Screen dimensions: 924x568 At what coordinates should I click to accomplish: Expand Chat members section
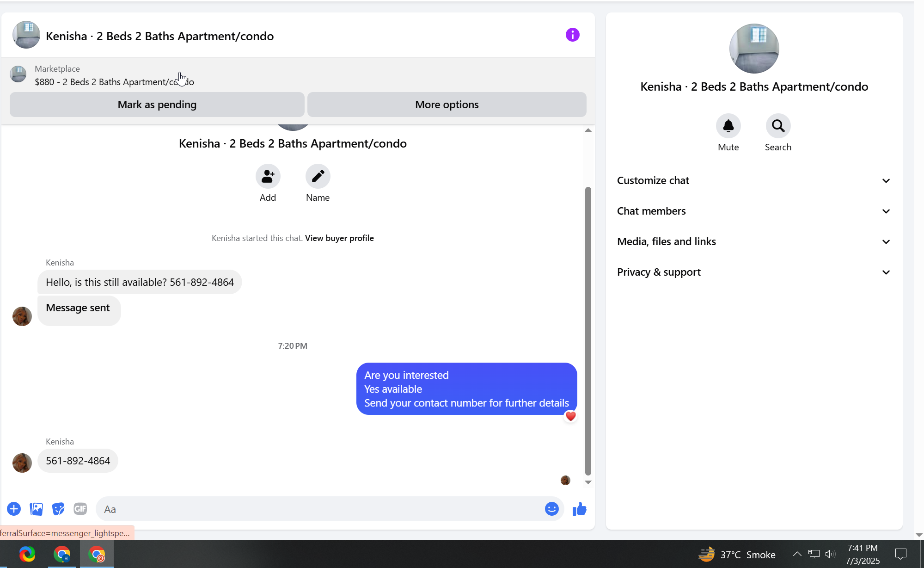(753, 211)
